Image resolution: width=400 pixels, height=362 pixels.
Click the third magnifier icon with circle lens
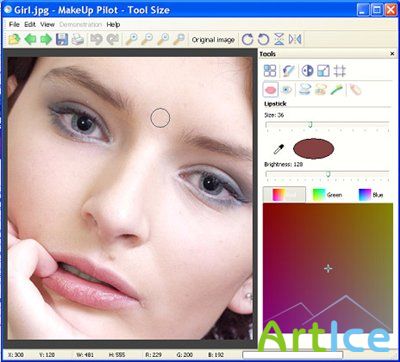tap(163, 40)
